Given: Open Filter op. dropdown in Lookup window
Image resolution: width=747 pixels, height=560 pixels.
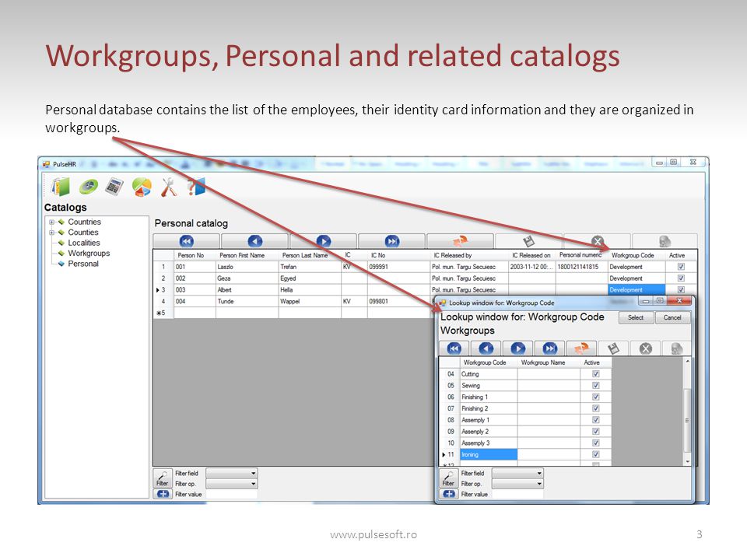Looking at the screenshot, I should pos(518,483).
